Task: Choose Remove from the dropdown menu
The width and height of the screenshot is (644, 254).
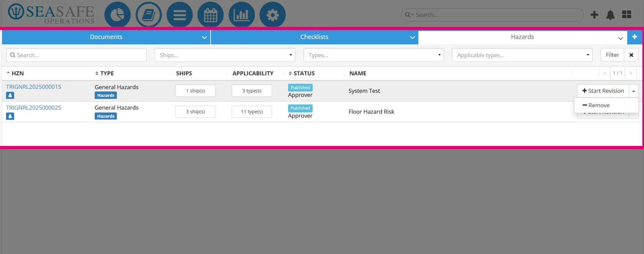Action: [606, 105]
